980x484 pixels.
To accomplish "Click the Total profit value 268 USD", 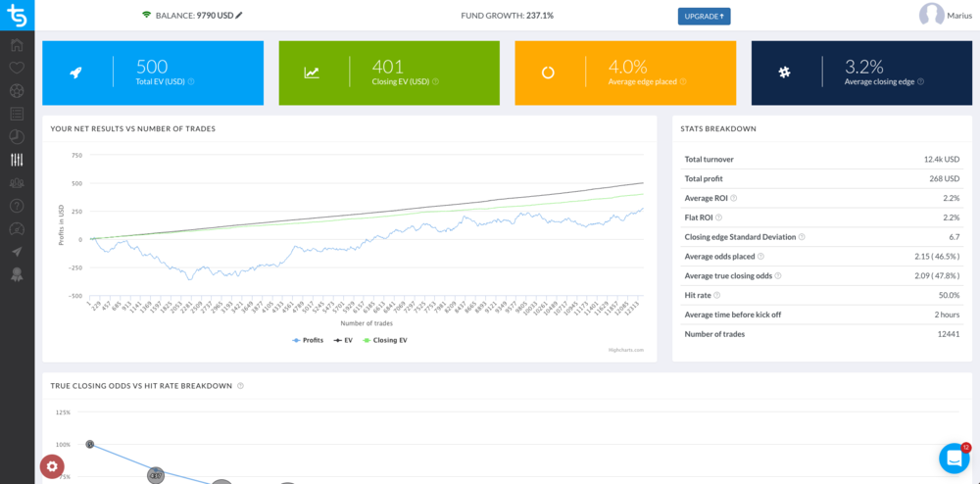I will [x=945, y=178].
